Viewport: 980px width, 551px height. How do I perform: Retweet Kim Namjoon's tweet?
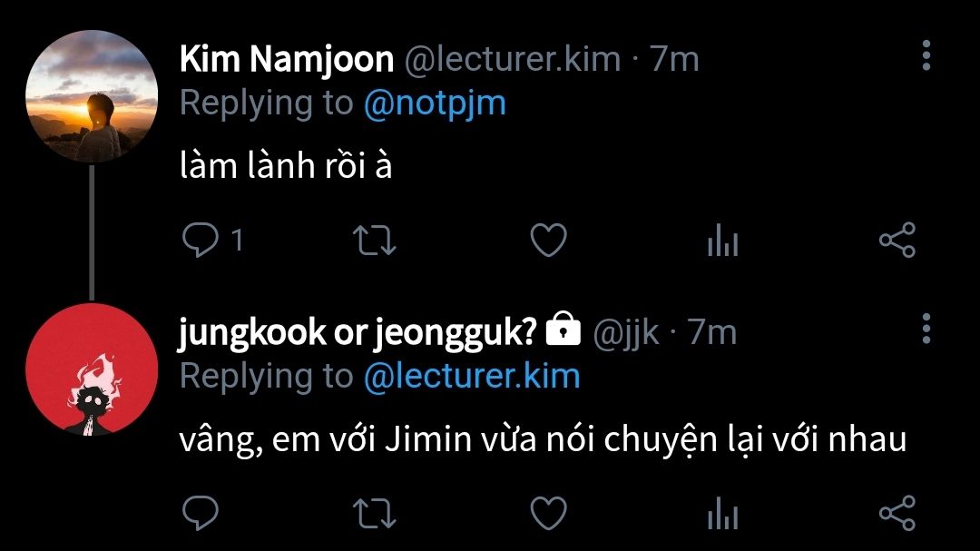click(x=373, y=241)
